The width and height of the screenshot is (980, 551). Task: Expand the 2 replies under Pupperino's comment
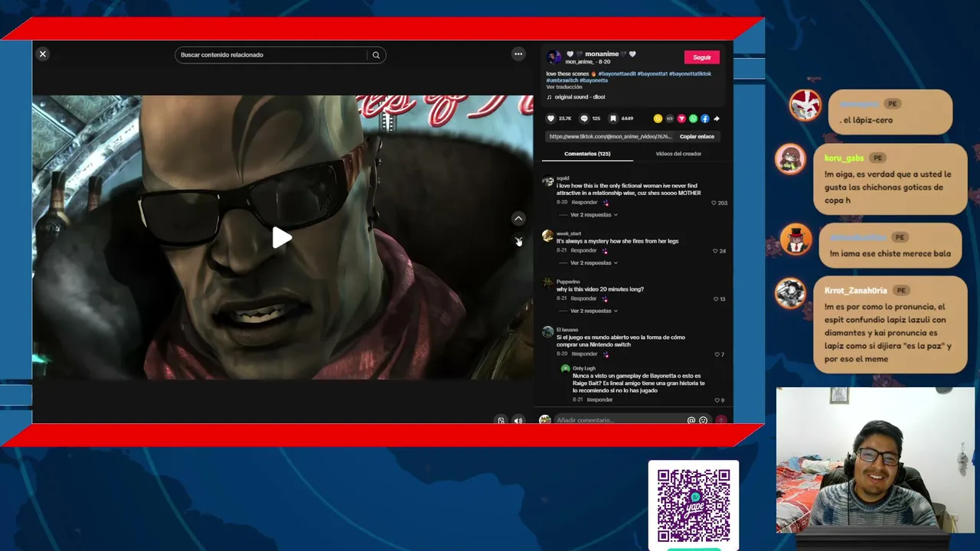click(x=593, y=311)
